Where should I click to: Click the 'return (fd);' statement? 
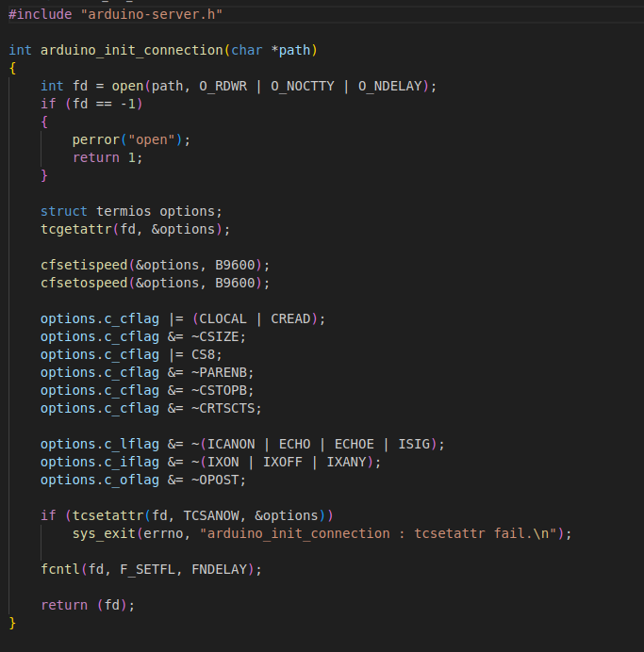88,605
